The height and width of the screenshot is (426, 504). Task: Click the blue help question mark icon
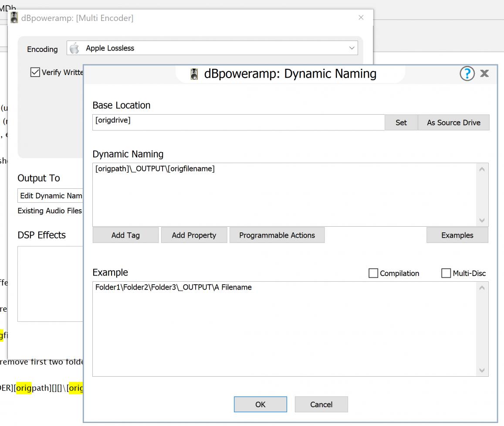click(467, 73)
